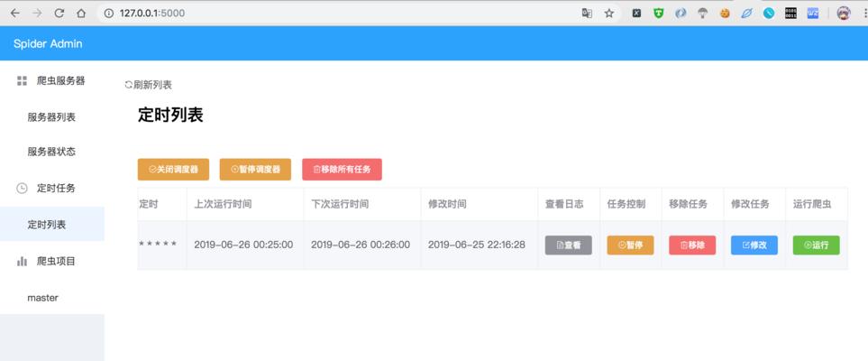Click the binary digits extension icon
The image size is (868, 361).
[791, 14]
